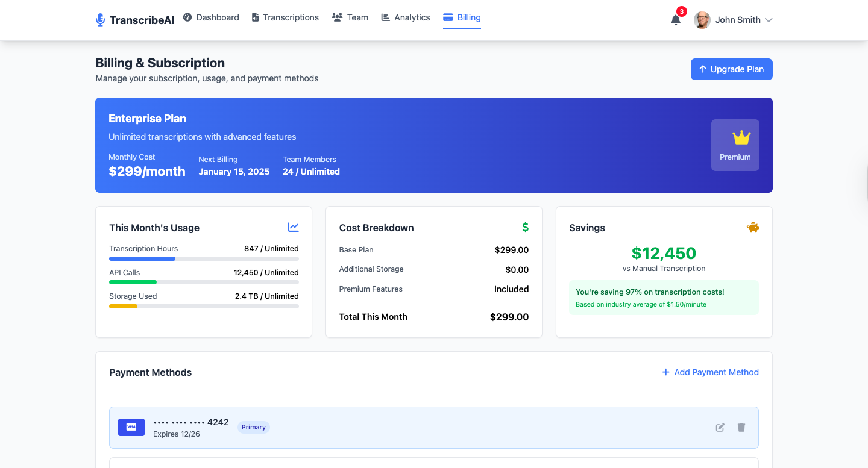Click the Premium crown badge

[x=735, y=145]
